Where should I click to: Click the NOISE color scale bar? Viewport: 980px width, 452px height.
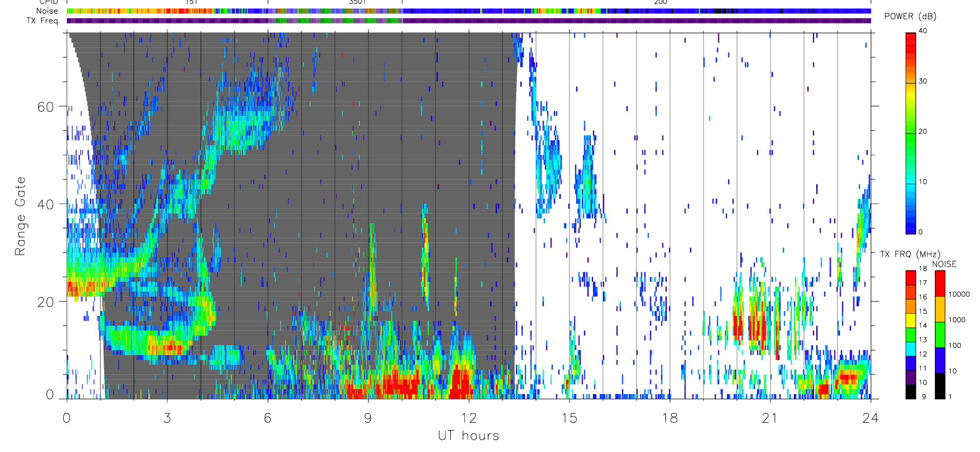coord(940,334)
